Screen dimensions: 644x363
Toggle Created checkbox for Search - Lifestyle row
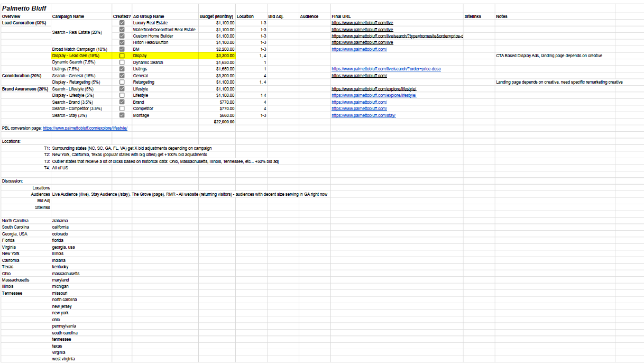(122, 89)
